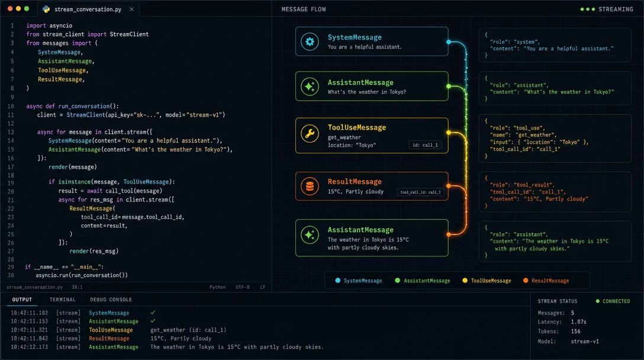Switch to the OUTPUT tab
Viewport: 644px width, 360px height.
click(x=22, y=300)
